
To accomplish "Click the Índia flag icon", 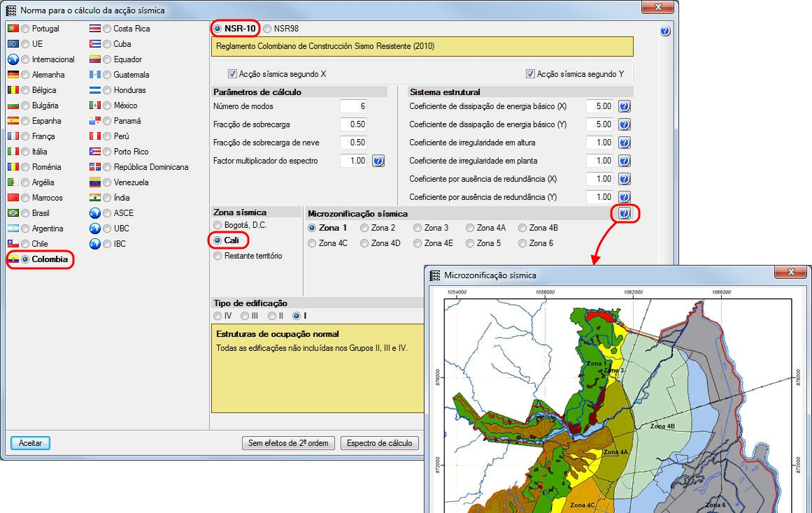I will (94, 197).
